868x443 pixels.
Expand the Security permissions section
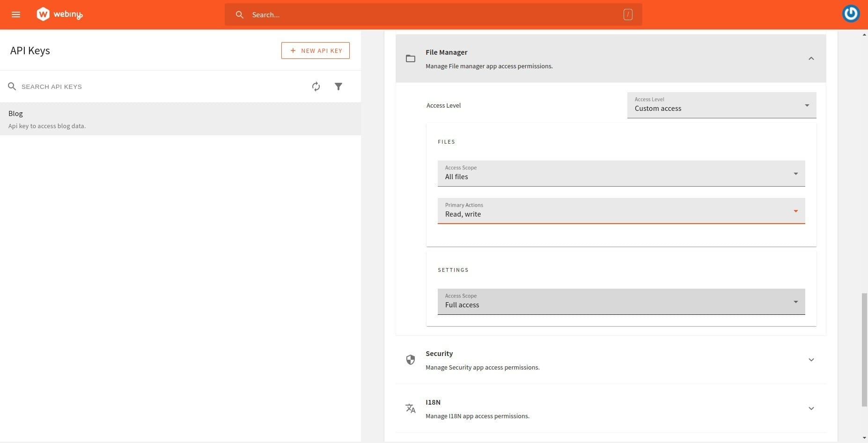[811, 360]
